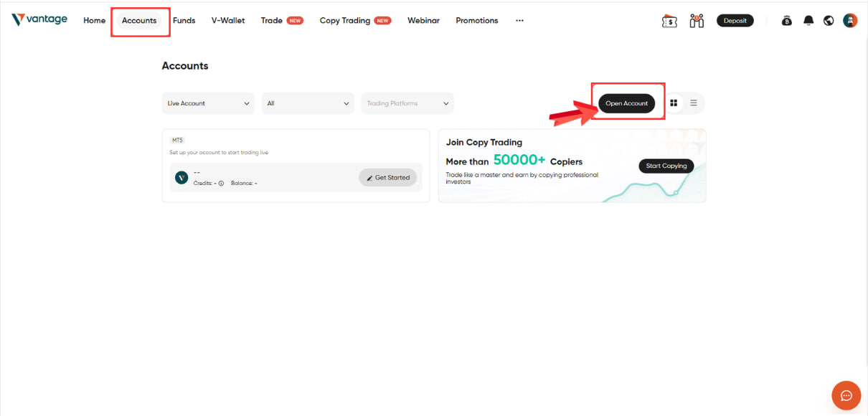Open the vouchers ticket icon
The width and height of the screenshot is (868, 416).
(669, 20)
